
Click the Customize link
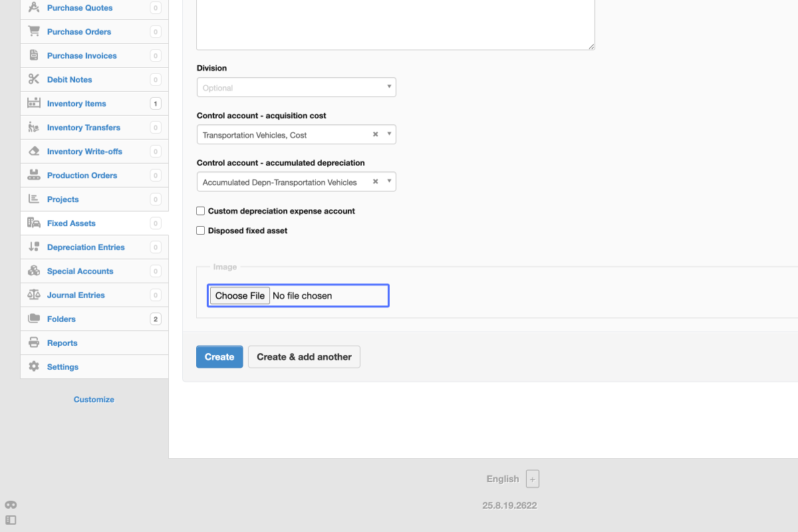tap(94, 400)
